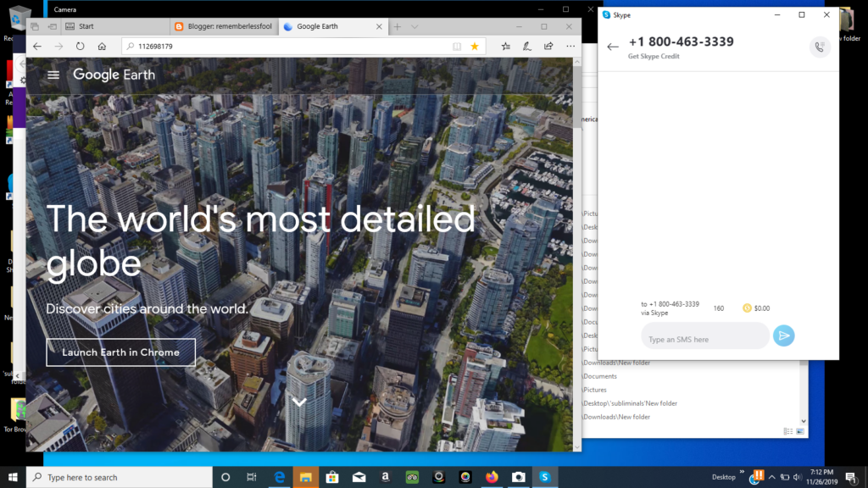Add web notes with pen icon
The width and height of the screenshot is (868, 488).
tap(527, 47)
